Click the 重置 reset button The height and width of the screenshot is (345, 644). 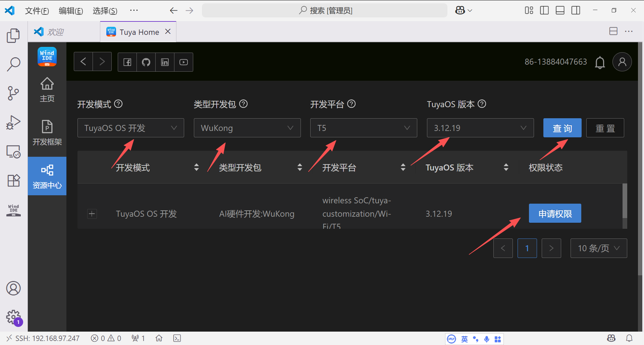tap(605, 128)
